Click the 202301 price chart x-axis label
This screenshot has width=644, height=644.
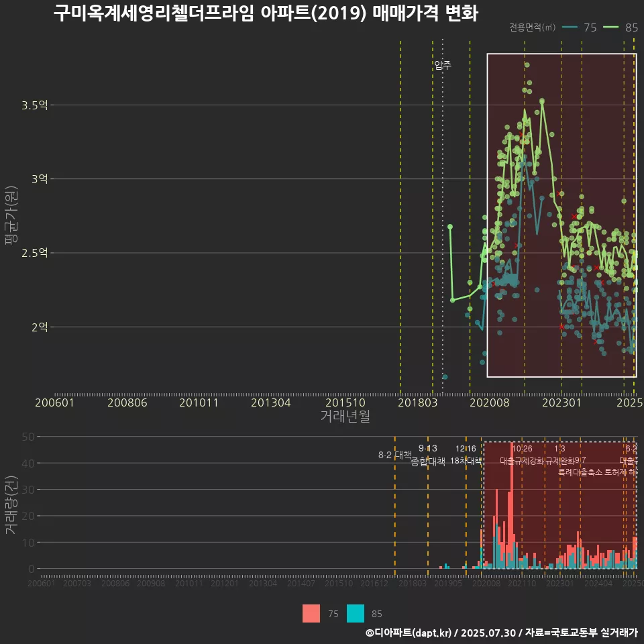point(562,402)
